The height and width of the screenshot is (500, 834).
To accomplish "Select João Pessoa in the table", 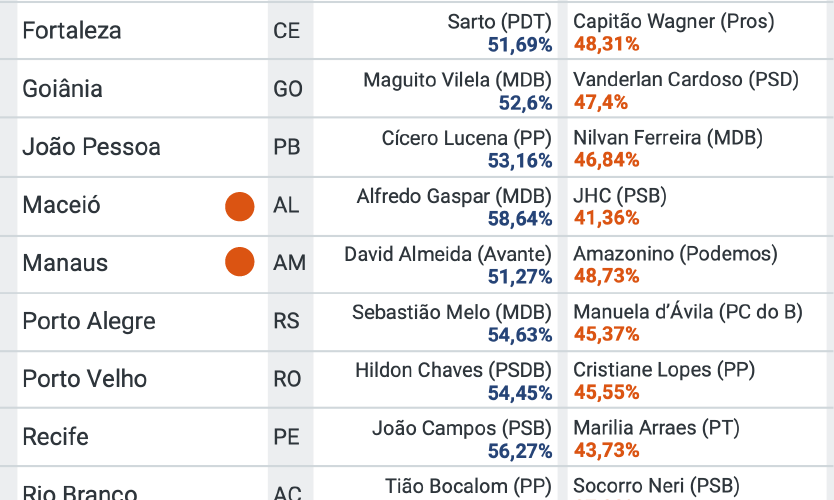I will click(91, 147).
